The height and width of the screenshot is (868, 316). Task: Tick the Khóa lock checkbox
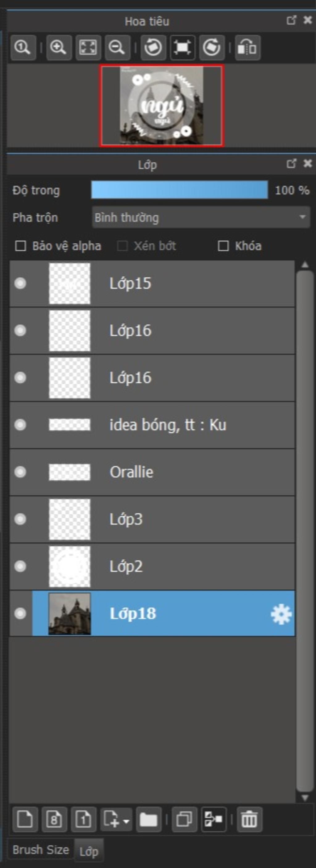(223, 246)
